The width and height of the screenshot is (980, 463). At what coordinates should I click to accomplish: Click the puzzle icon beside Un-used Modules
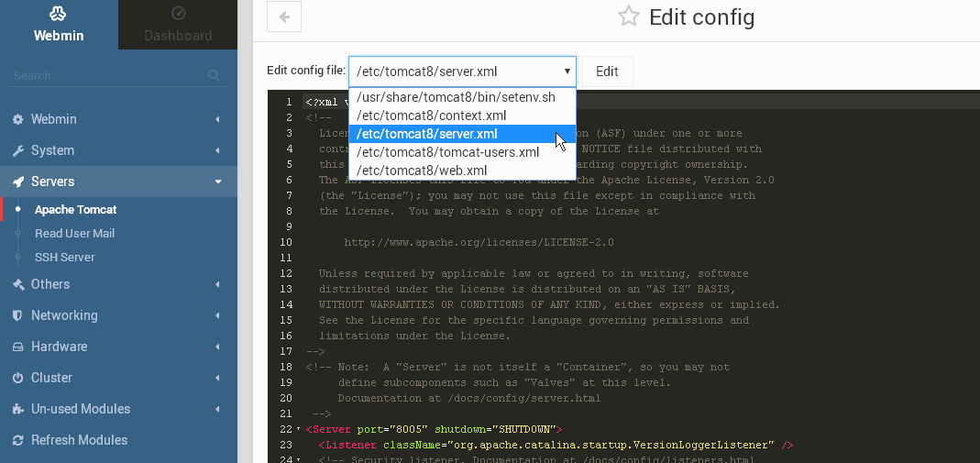18,409
